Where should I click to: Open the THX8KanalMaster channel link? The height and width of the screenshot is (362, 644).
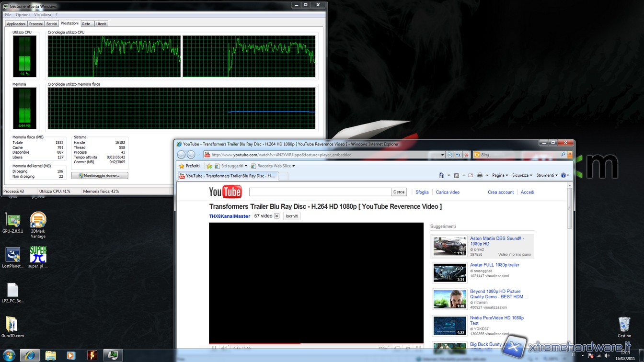point(230,216)
